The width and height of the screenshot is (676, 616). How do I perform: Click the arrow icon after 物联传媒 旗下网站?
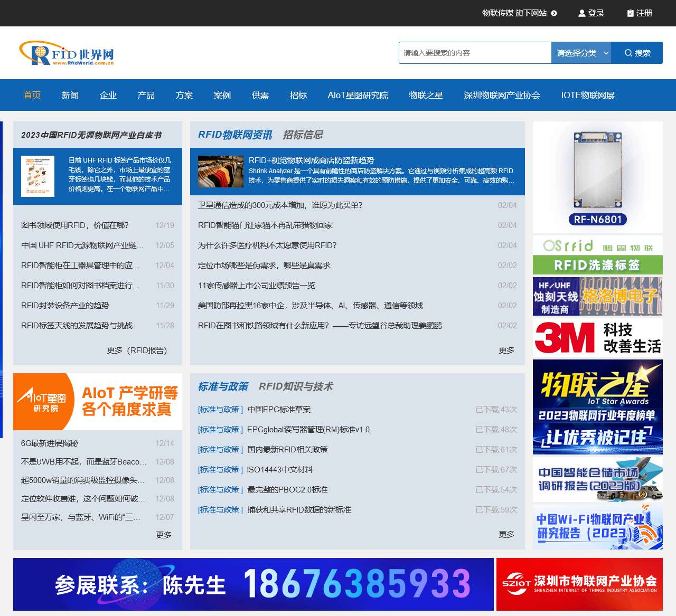553,13
